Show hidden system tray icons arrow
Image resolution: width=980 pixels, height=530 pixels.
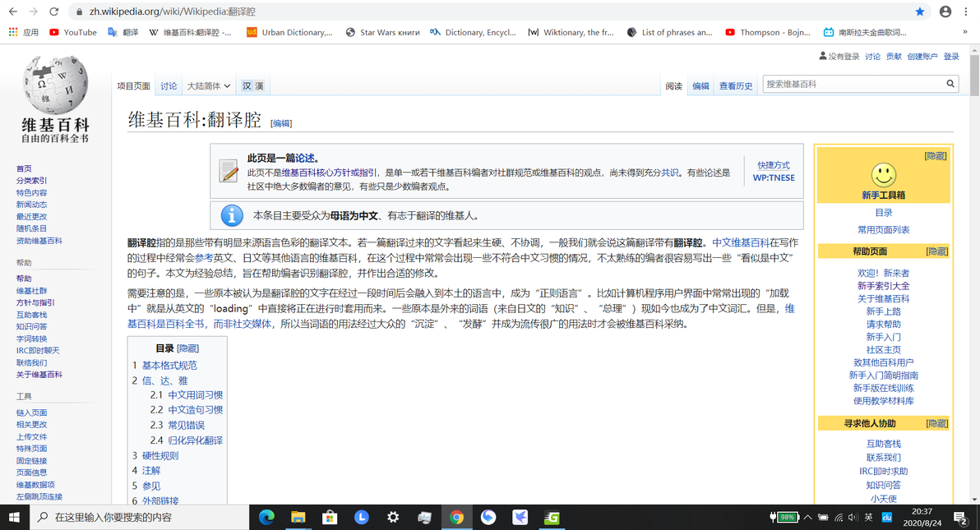[x=807, y=517]
